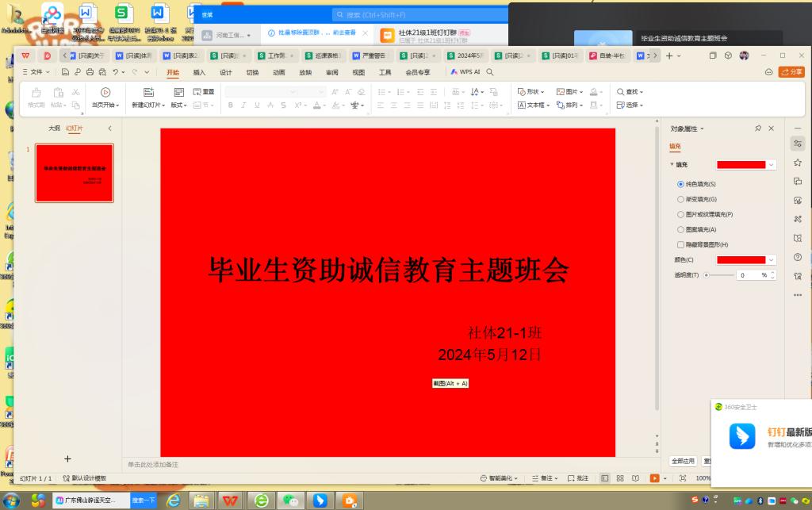
Task: Pin the 对象属性 panel with pushpin icon
Action: pyautogui.click(x=757, y=128)
